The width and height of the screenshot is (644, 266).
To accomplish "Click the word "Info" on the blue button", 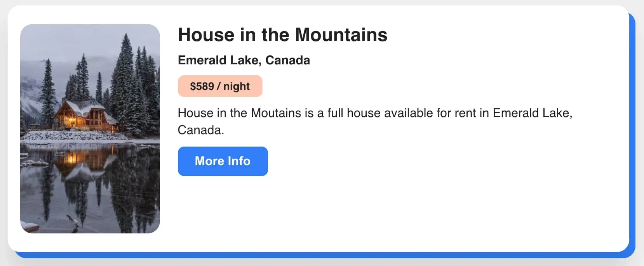I will pos(239,161).
